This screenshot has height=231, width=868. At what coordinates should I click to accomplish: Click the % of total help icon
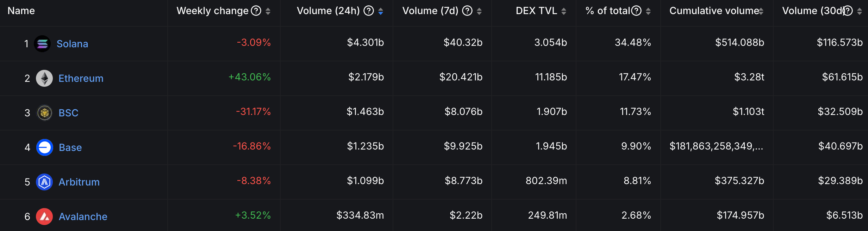pyautogui.click(x=636, y=11)
